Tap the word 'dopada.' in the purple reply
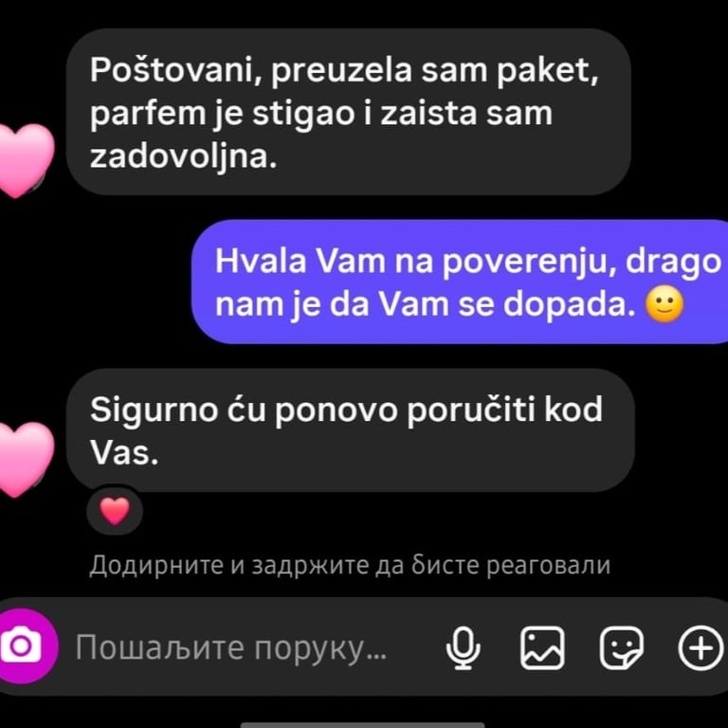The width and height of the screenshot is (728, 728). [569, 306]
